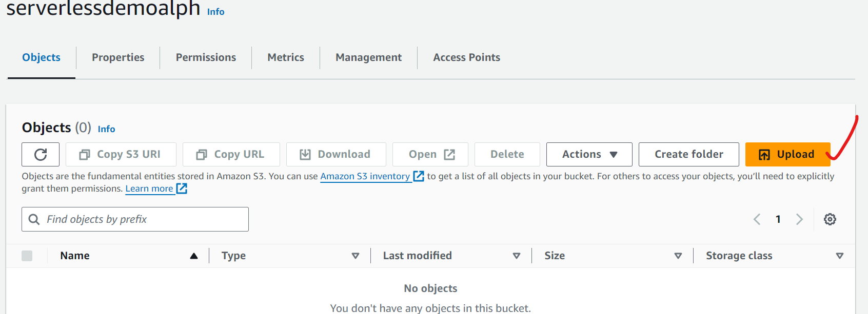Screen dimensions: 868x314
Task: Switch to the Properties tab
Action: (x=118, y=57)
